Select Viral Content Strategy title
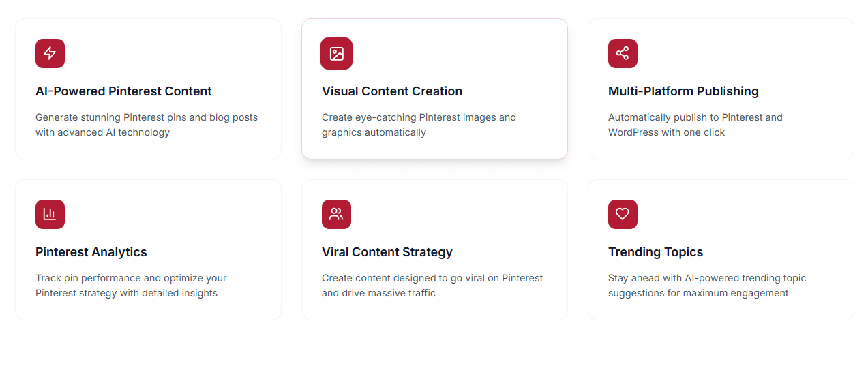 387,252
